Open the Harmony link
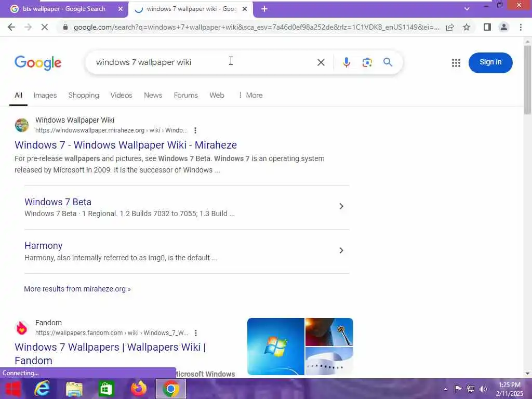This screenshot has width=532, height=399. tap(44, 246)
